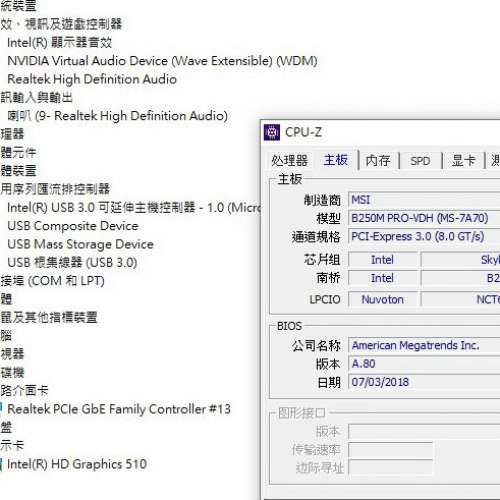500x500 pixels.
Task: Click the Nuvoton LPCIO value
Action: [383, 299]
